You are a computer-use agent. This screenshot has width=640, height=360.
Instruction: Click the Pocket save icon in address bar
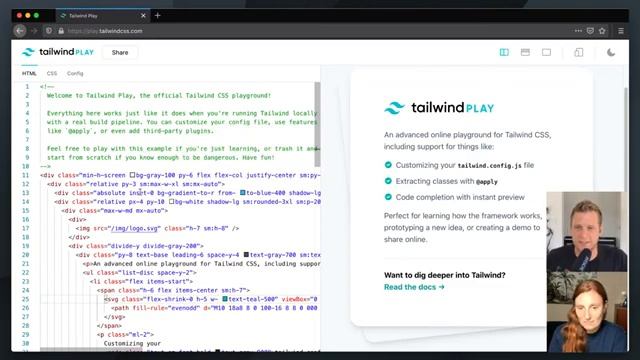point(590,31)
